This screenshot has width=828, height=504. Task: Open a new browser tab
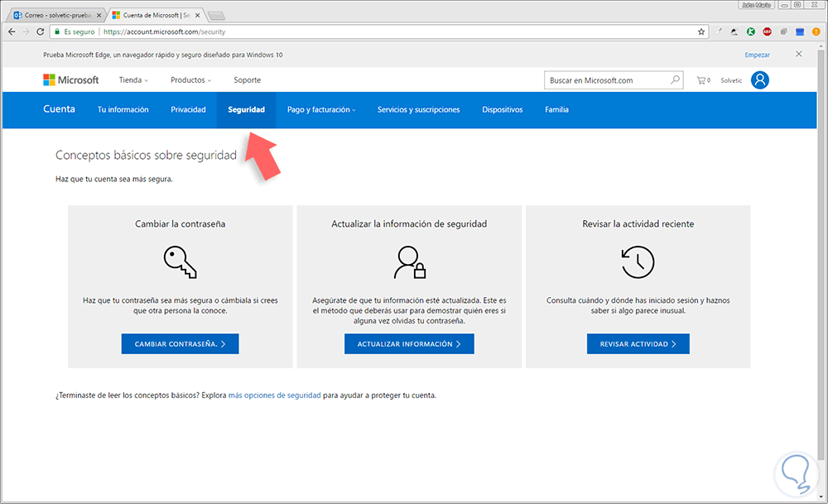click(216, 16)
